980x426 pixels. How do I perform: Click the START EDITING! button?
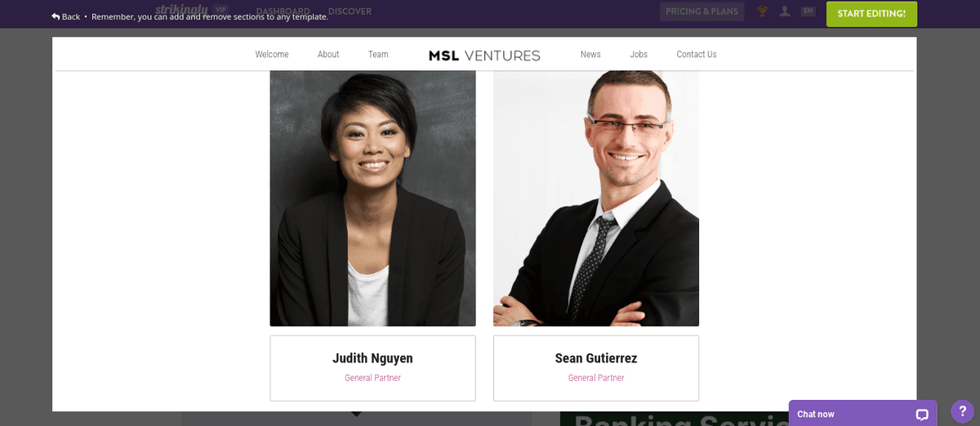[871, 14]
